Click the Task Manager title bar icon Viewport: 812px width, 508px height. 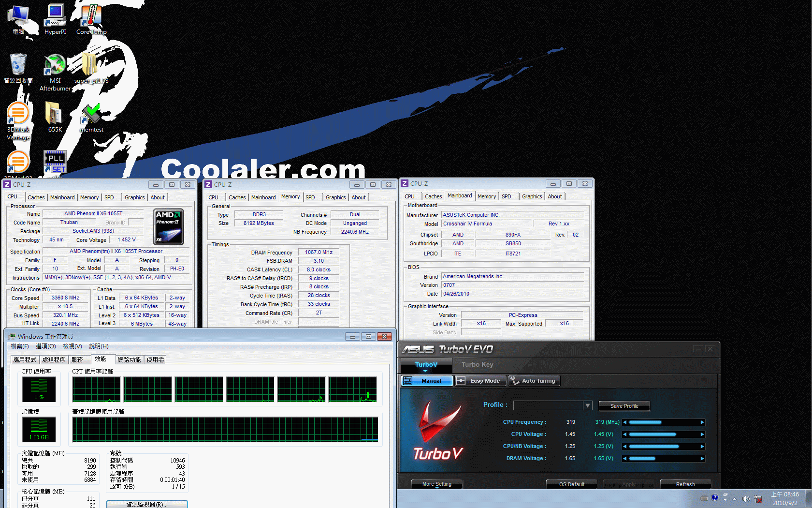12,336
